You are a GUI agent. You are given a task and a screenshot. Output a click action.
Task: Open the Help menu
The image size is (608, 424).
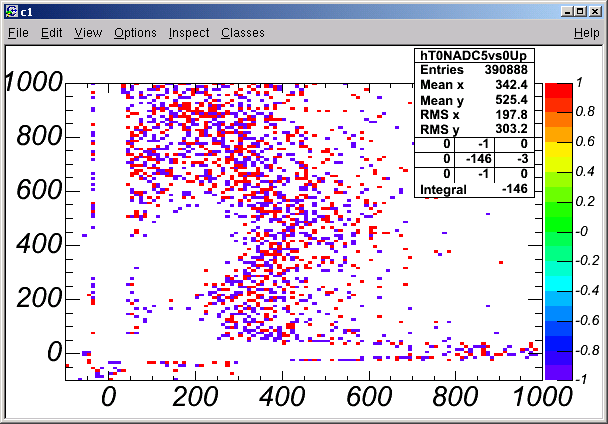click(587, 33)
